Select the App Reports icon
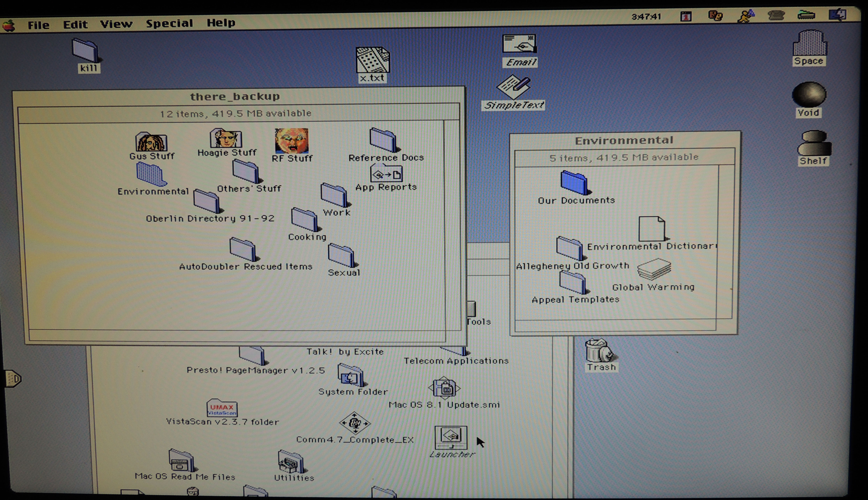 pos(387,173)
